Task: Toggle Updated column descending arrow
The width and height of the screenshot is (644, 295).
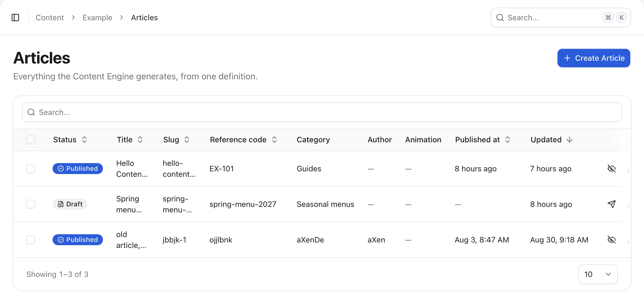Action: [x=570, y=140]
